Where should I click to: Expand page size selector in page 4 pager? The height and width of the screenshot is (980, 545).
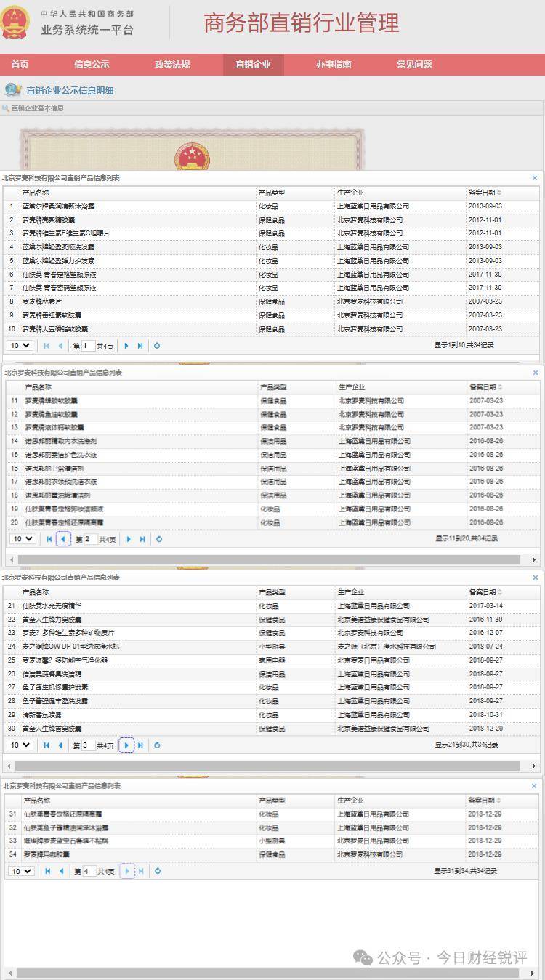pyautogui.click(x=20, y=871)
